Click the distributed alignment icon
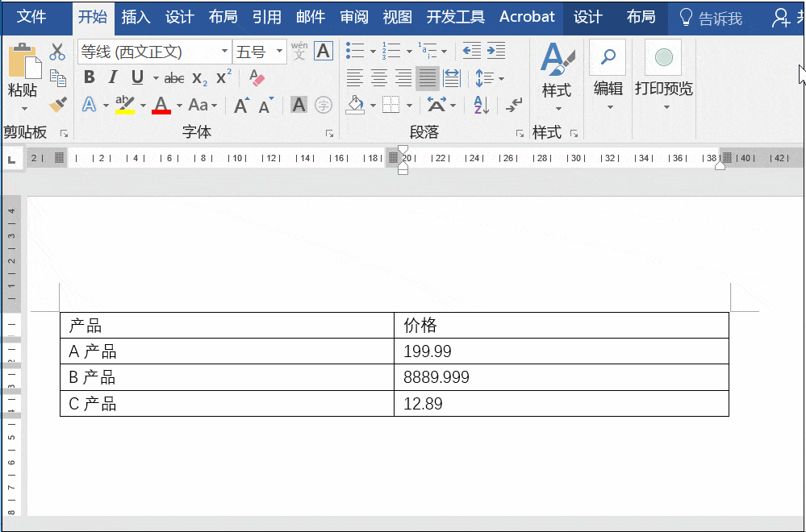The height and width of the screenshot is (532, 806). click(x=451, y=78)
